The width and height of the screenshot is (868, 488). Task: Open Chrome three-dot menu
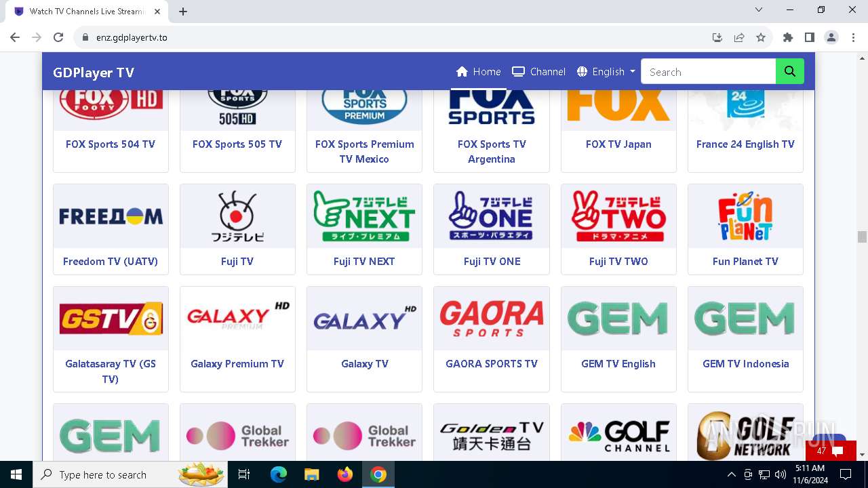(853, 37)
